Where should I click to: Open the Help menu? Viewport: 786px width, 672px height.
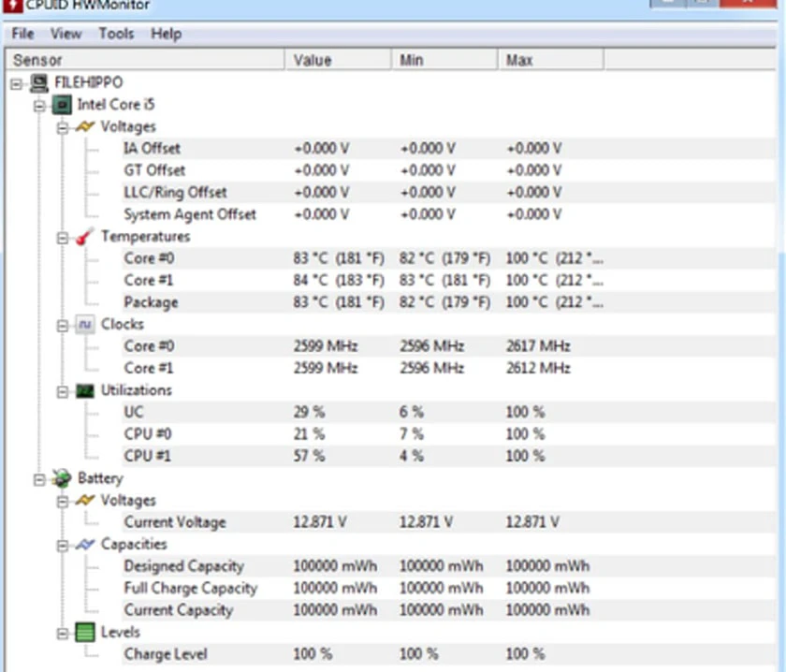click(166, 34)
